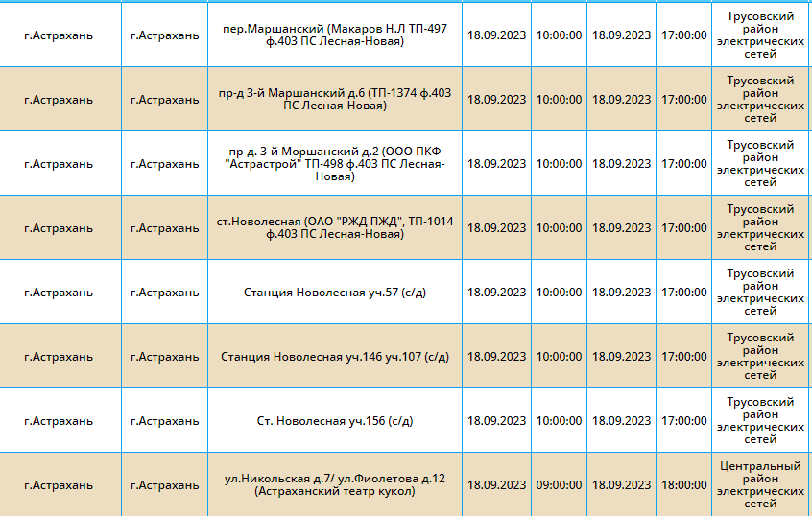812x516 pixels.
Task: Click the date 18.09.2023 right before 18:00:00
Action: pyautogui.click(x=621, y=484)
